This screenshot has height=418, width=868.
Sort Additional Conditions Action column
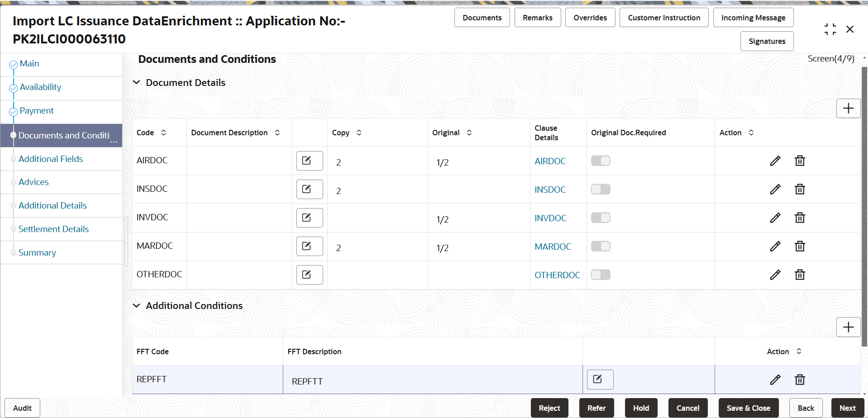pyautogui.click(x=799, y=351)
